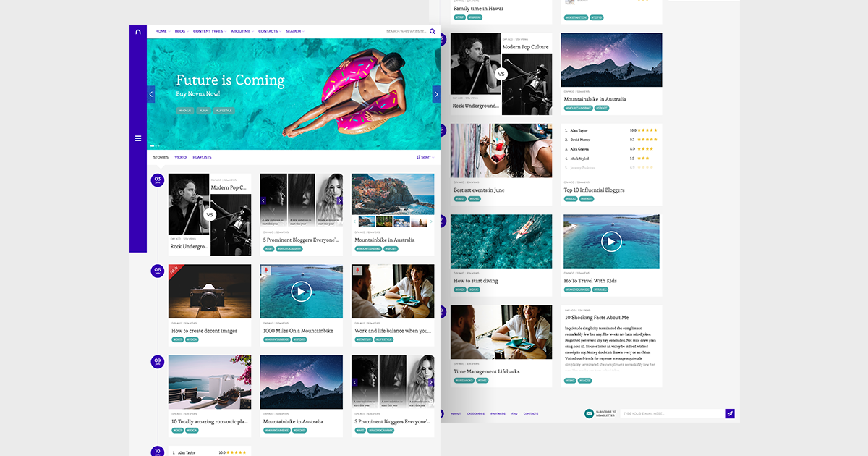Open the Mountainsbike in Australia title on the right page
This screenshot has height=456, width=868.
595,100
